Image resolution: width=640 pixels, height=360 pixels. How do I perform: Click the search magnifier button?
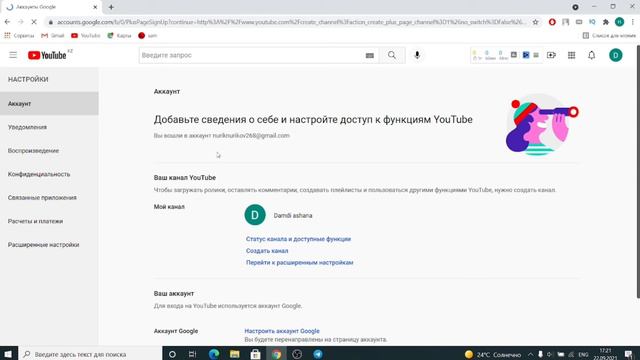coord(392,55)
